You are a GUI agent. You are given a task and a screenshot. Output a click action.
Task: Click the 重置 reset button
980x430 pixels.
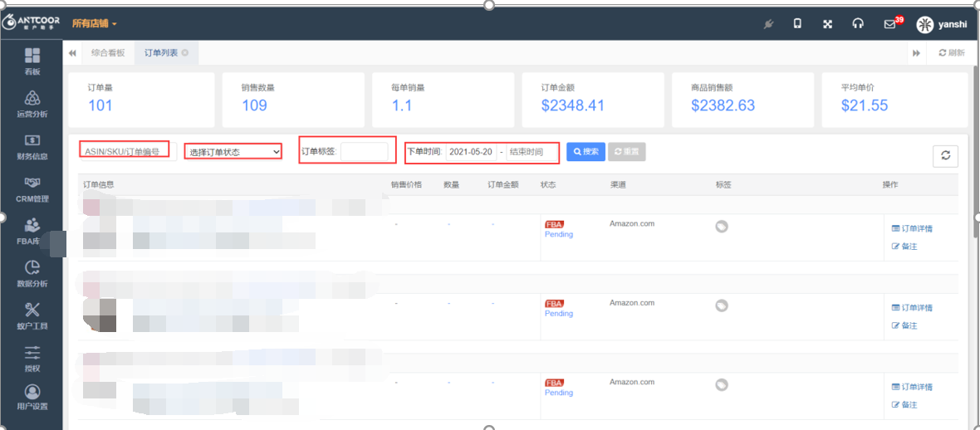coord(627,152)
